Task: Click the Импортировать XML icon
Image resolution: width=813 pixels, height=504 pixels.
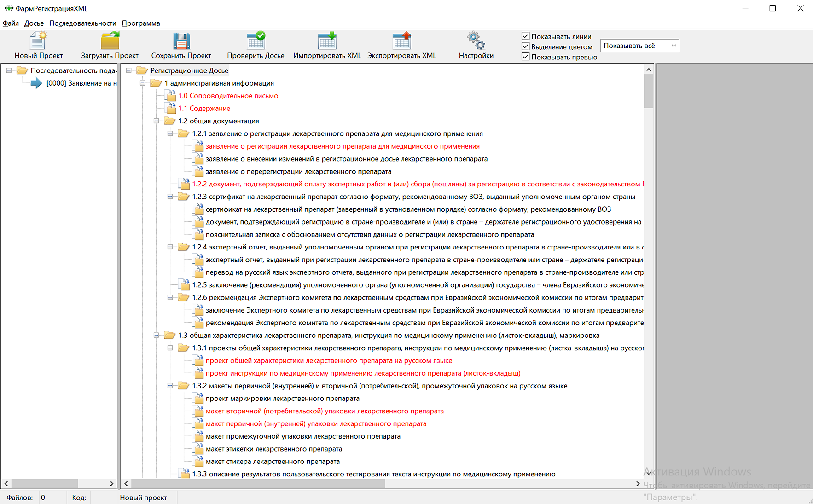Action: [327, 41]
